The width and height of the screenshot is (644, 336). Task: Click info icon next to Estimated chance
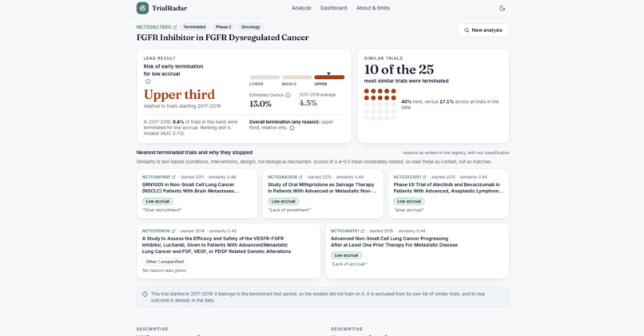click(x=288, y=95)
